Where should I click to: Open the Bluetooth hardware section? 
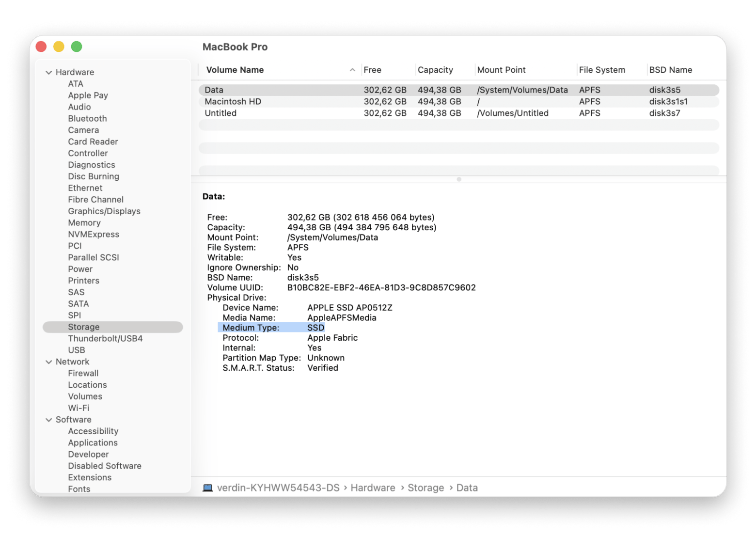87,119
